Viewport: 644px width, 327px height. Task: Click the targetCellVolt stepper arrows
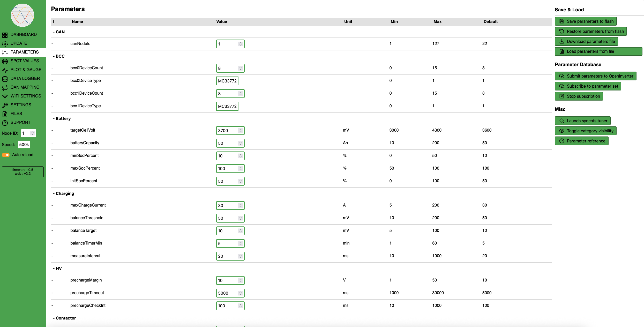241,130
